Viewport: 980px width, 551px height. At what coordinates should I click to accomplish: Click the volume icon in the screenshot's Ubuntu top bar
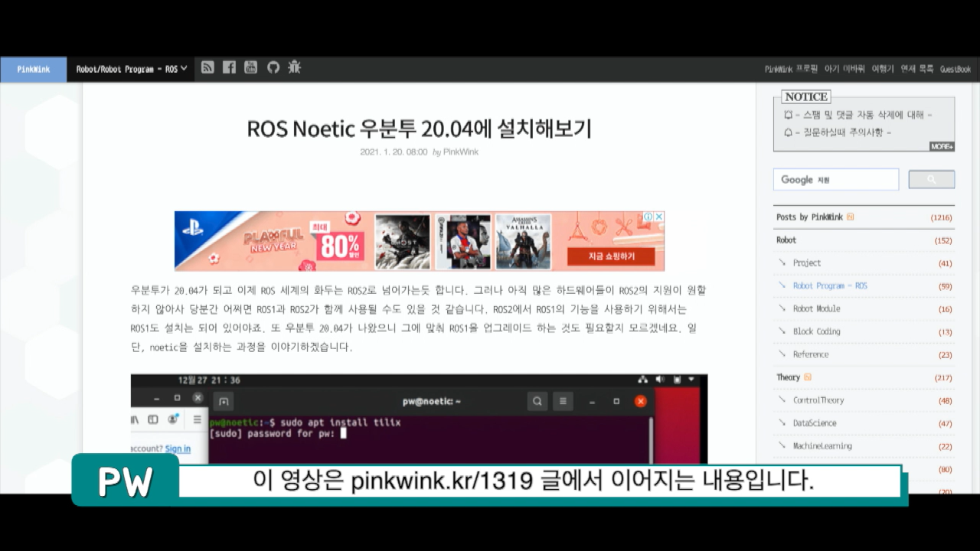coord(661,380)
